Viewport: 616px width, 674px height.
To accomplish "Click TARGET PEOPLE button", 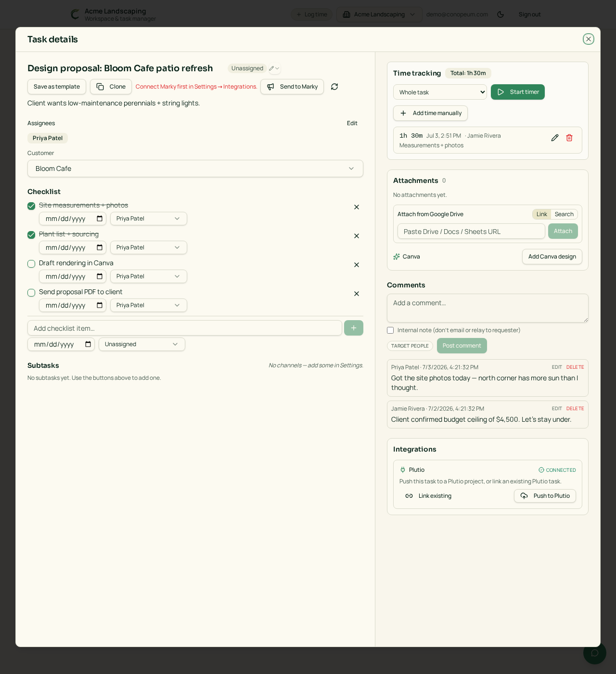I will coord(410,346).
